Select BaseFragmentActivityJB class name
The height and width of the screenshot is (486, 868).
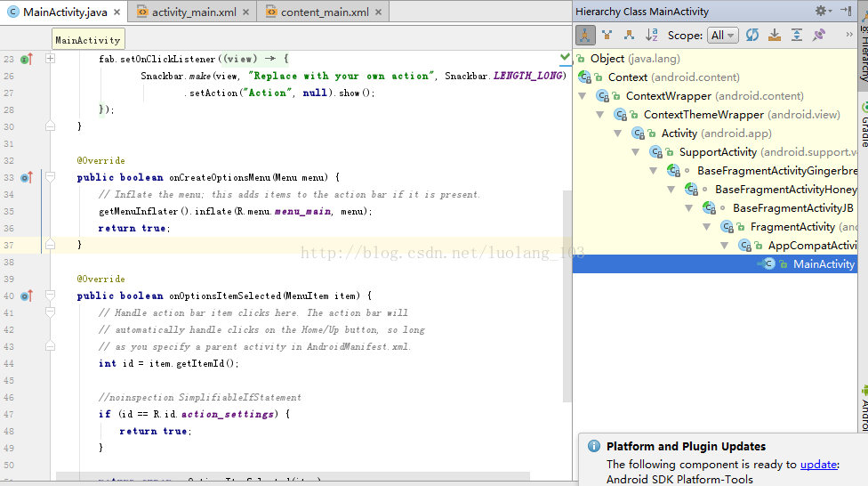coord(792,208)
